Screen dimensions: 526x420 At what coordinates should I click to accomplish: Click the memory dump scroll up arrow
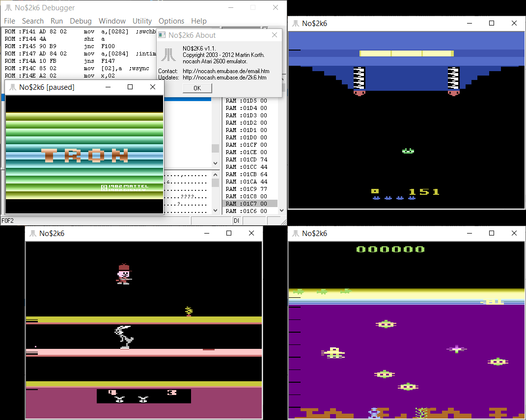[216, 175]
